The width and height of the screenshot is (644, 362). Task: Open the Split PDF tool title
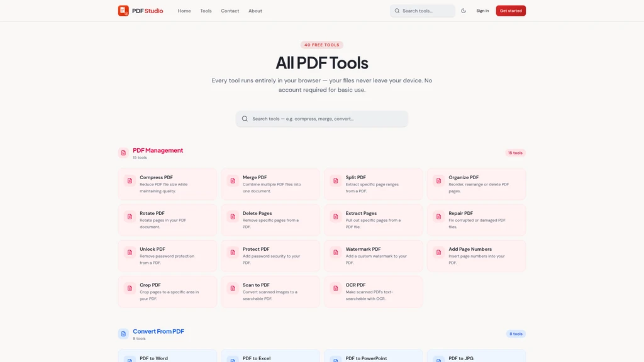coord(356,177)
